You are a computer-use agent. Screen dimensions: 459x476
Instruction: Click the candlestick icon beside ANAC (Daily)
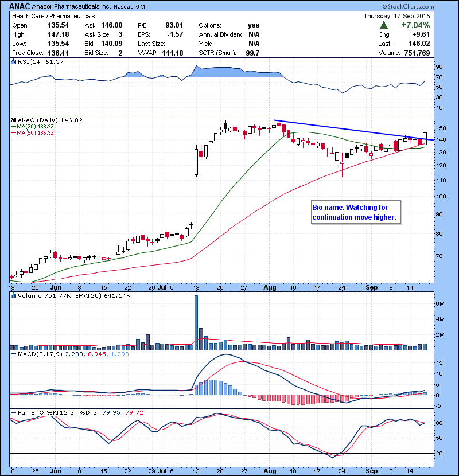(x=13, y=120)
